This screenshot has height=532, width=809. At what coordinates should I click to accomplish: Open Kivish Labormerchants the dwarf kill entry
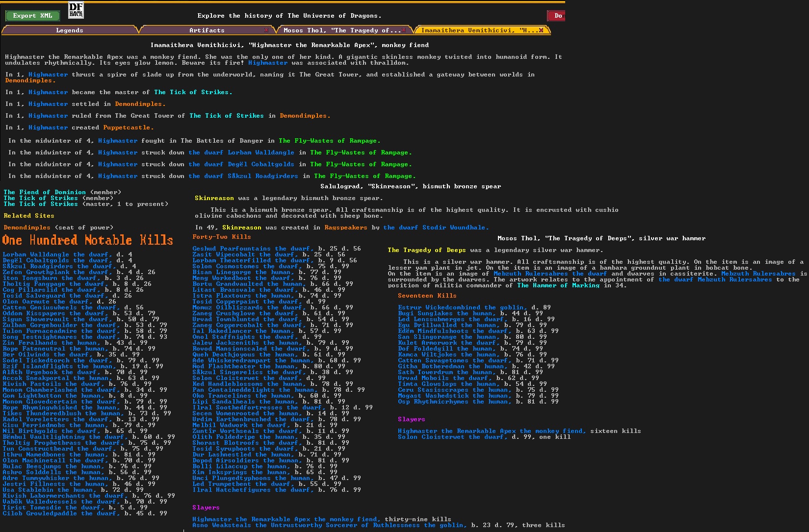point(88,496)
